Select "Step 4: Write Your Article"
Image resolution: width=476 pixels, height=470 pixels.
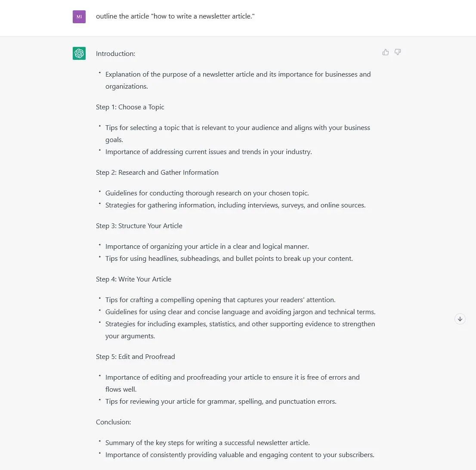133,279
